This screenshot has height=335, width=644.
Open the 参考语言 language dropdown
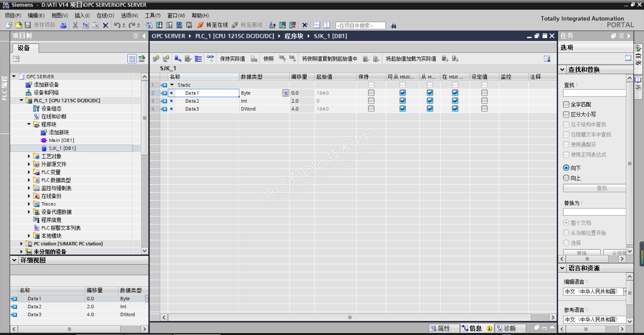tap(594, 320)
